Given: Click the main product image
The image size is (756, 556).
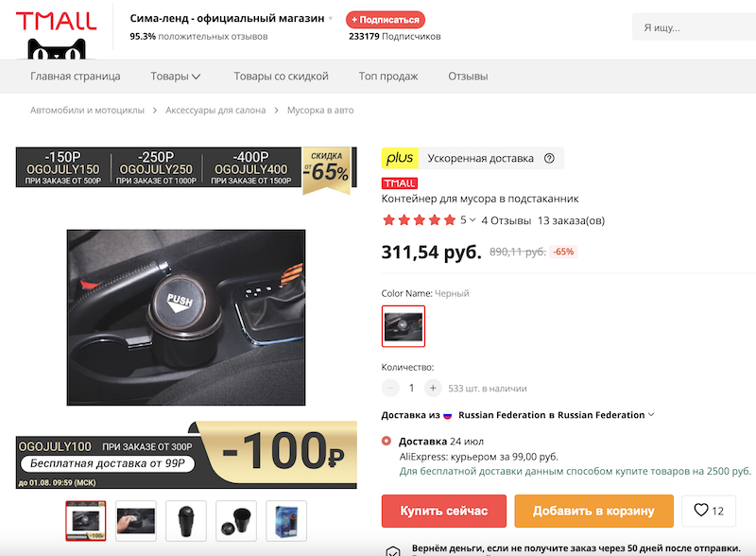Looking at the screenshot, I should [186, 318].
